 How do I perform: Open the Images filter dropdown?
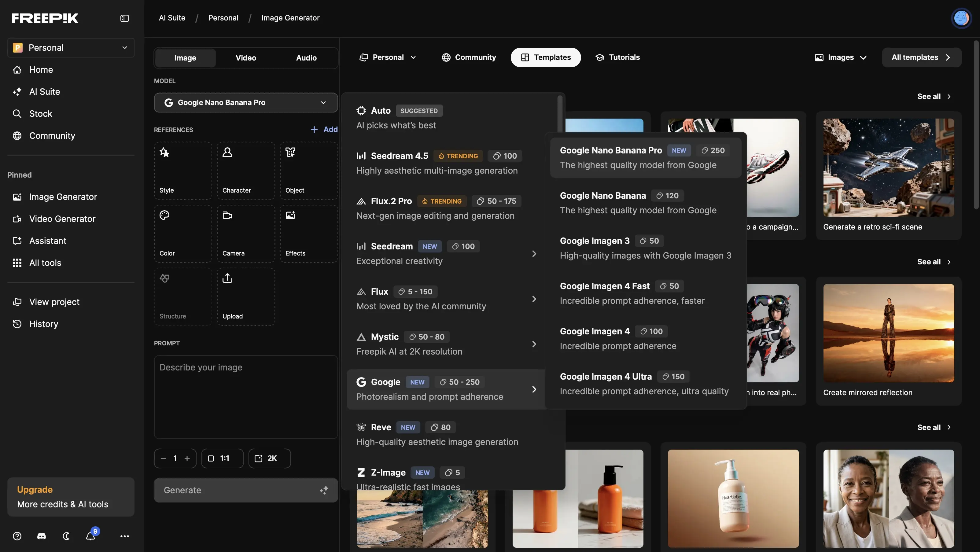(840, 57)
